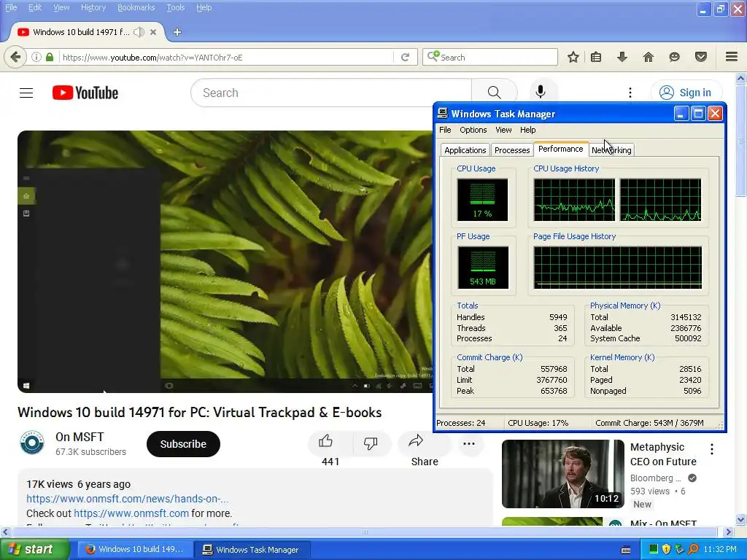Open Metaphysic CEO on Future video title
The image size is (747, 560).
pyautogui.click(x=663, y=454)
